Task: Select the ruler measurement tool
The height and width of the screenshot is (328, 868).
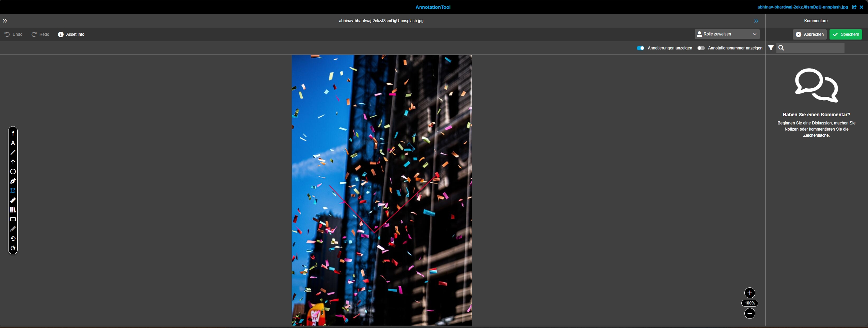Action: pos(13,200)
